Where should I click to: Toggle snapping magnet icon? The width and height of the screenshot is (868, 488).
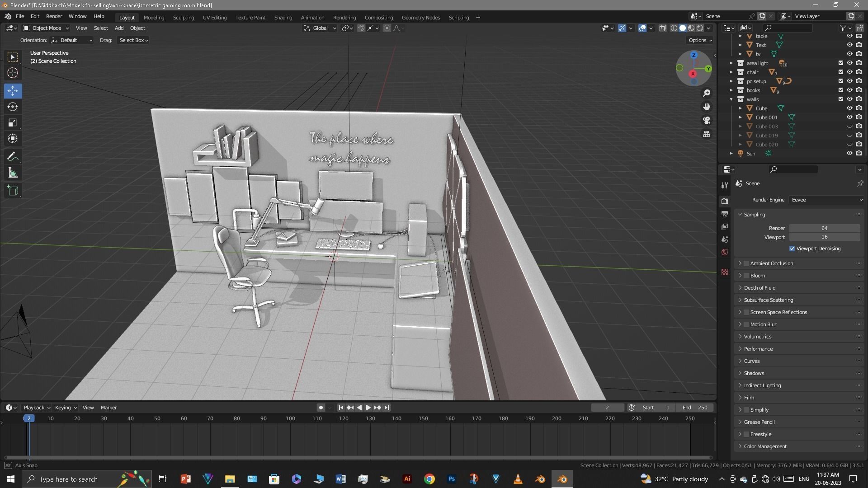coord(361,28)
